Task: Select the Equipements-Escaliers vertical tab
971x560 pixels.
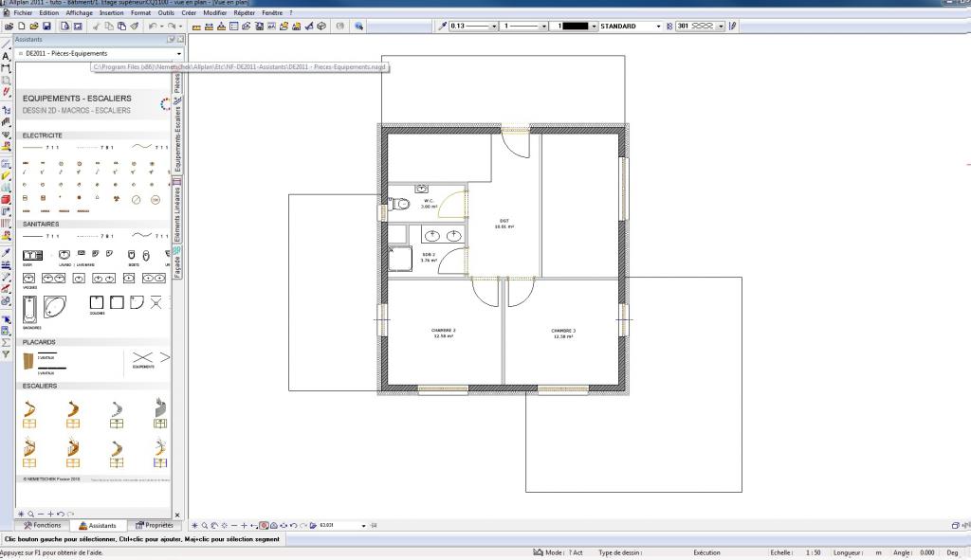Action: pos(177,135)
